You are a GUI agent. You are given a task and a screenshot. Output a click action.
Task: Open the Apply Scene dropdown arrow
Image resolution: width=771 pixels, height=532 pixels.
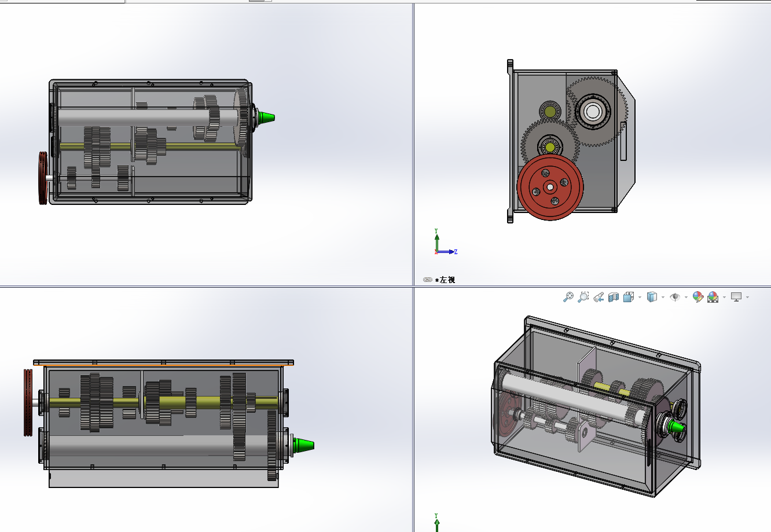coord(724,298)
